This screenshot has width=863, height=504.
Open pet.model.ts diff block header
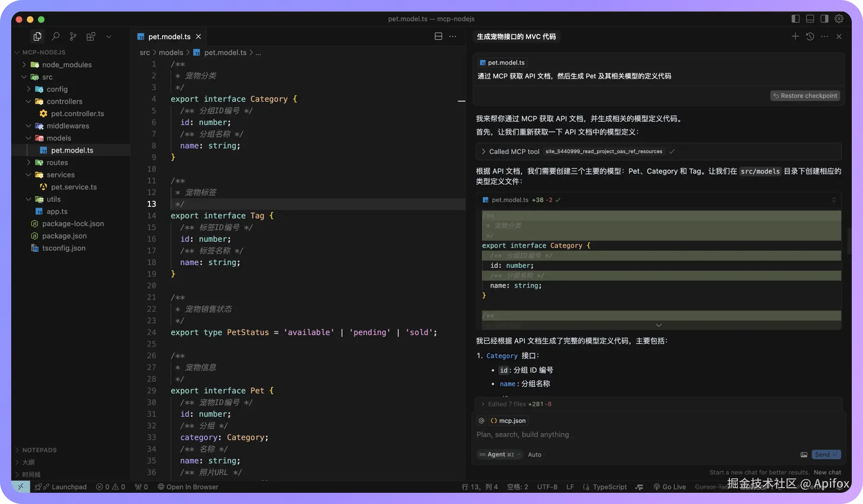pos(658,200)
